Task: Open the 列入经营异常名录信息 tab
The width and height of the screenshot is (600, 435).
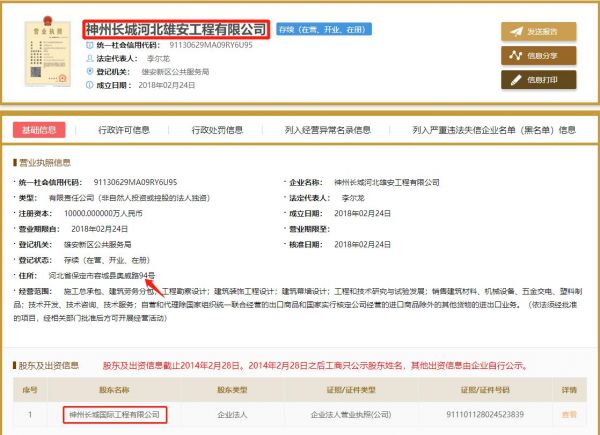Action: (328, 130)
